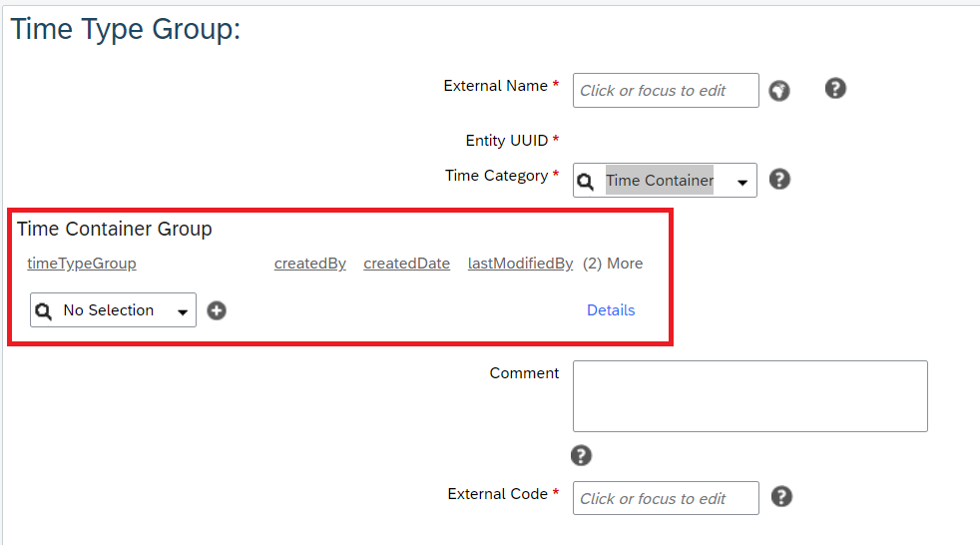
Task: Sort by lastModifiedBy column header
Action: click(520, 264)
